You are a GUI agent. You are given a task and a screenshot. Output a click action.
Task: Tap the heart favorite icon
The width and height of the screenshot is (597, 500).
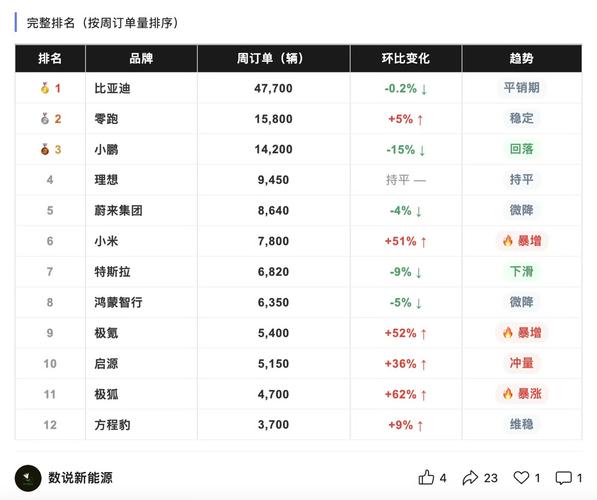pos(521,478)
